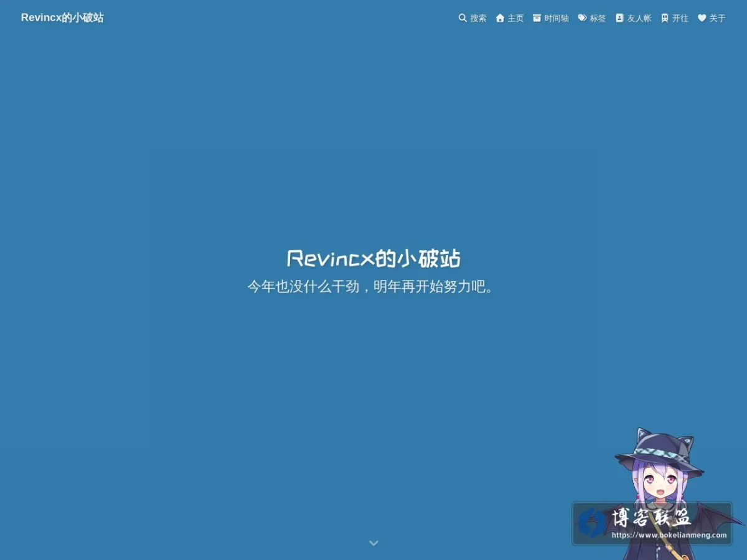Click the anime girl live2d mascot
Image resolution: width=747 pixels, height=560 pixels.
[672, 495]
